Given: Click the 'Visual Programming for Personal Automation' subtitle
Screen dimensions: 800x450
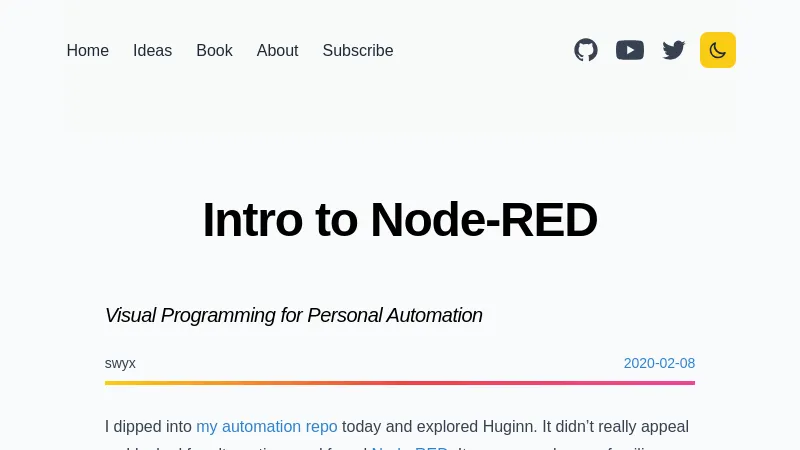Looking at the screenshot, I should pos(293,315).
